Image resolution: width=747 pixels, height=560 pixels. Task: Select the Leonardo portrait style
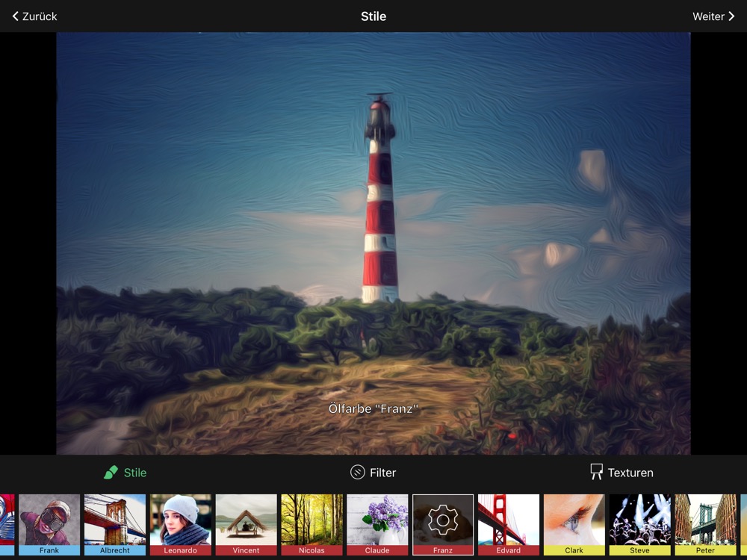[181, 524]
